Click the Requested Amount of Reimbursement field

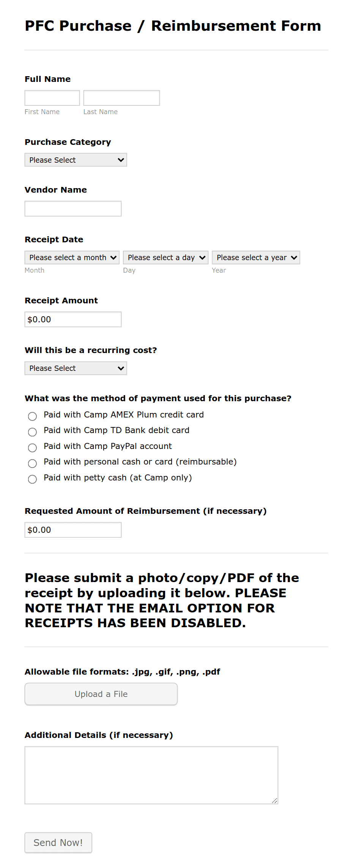click(72, 529)
